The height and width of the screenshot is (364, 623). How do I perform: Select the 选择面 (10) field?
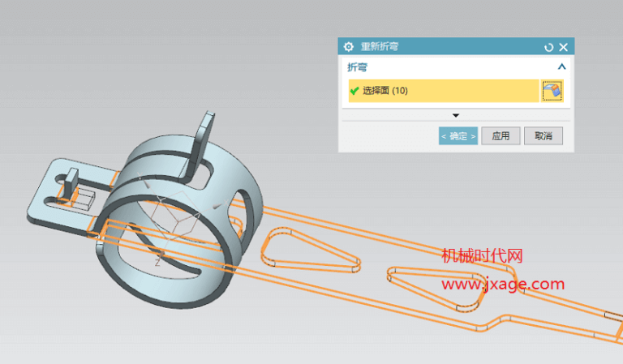tap(444, 91)
